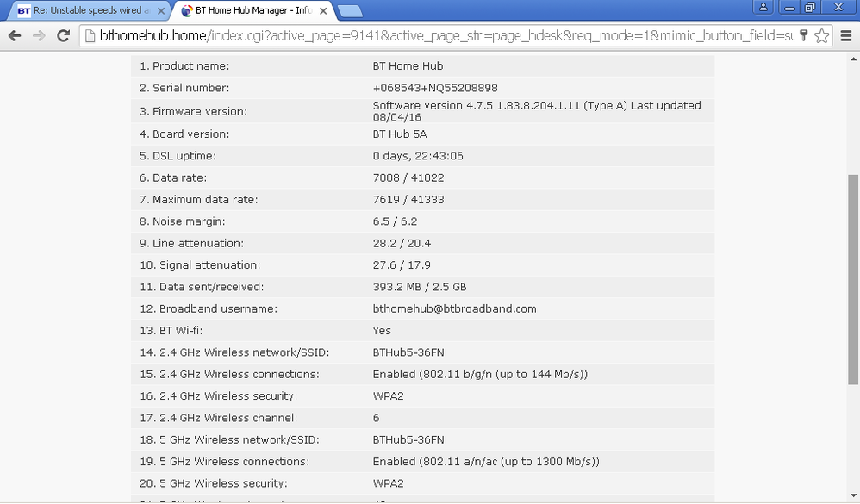Select the maximum data rate '7619 / 41333'

(408, 200)
